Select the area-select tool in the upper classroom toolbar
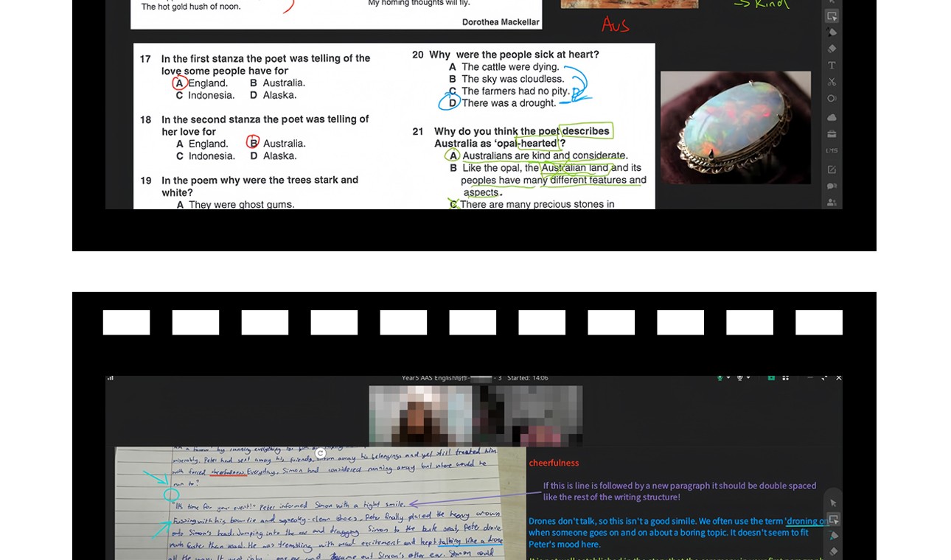 (832, 16)
